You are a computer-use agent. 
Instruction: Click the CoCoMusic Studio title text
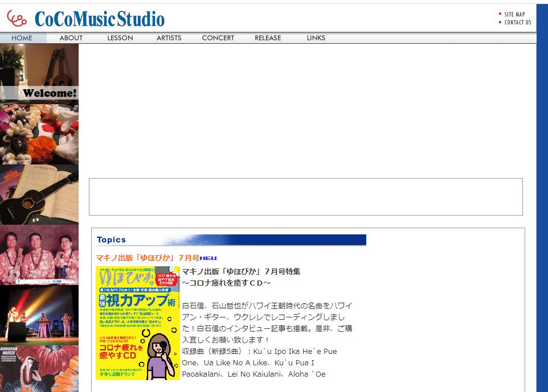pos(100,19)
